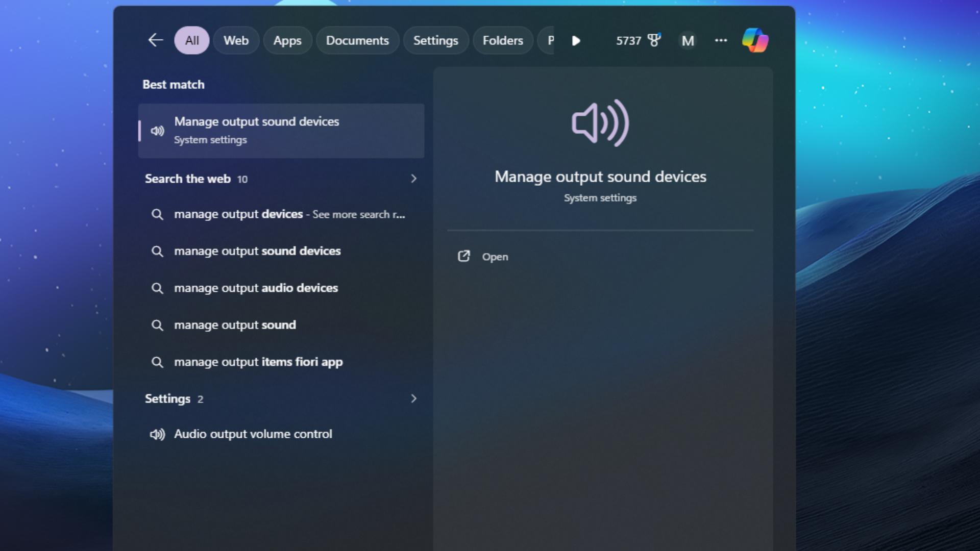Expand the Settings results section
This screenshot has height=551, width=980.
point(413,398)
